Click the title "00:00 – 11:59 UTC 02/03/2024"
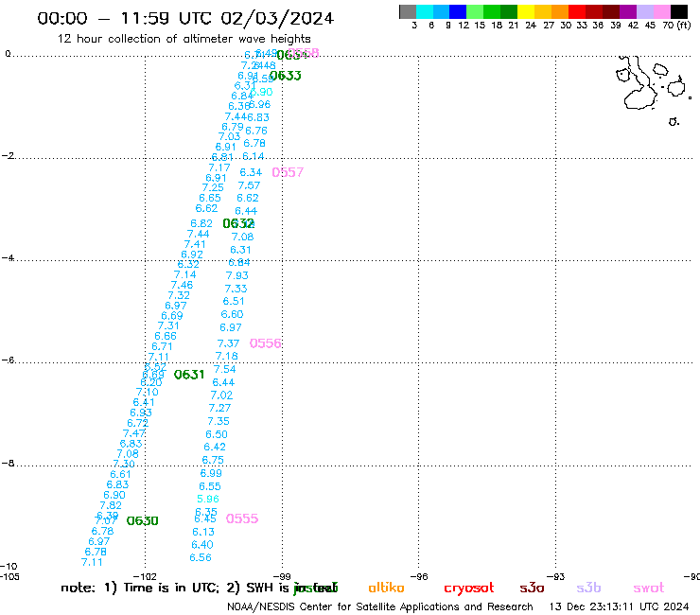The image size is (700, 615). [x=185, y=18]
